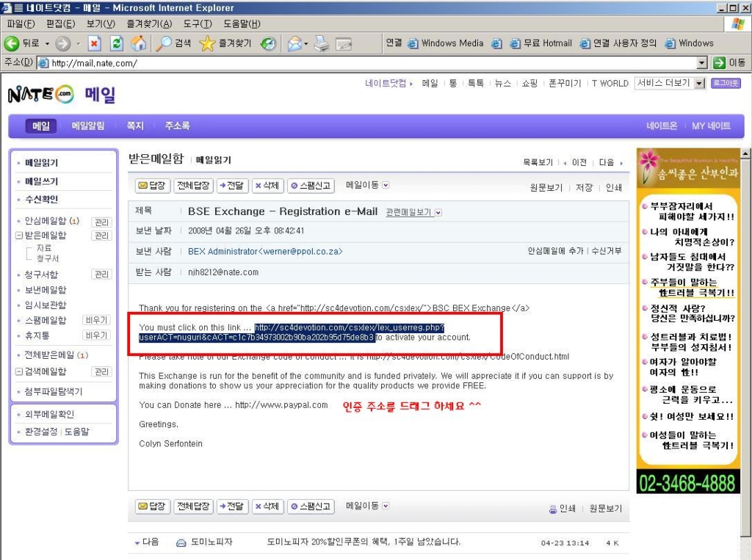Open the 편집(E) menu

click(60, 24)
